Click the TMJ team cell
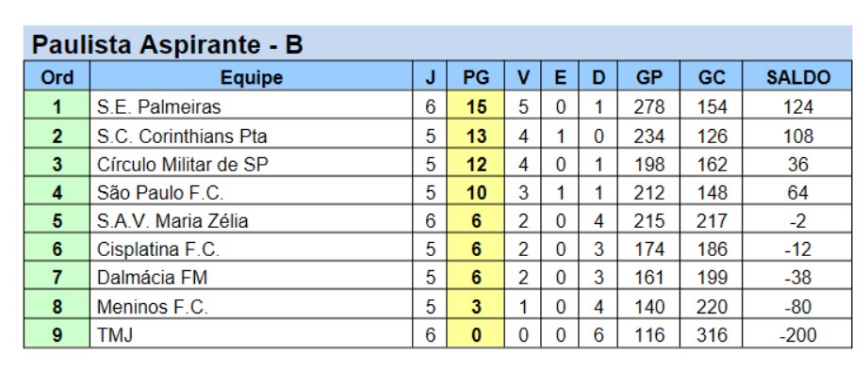 252,334
